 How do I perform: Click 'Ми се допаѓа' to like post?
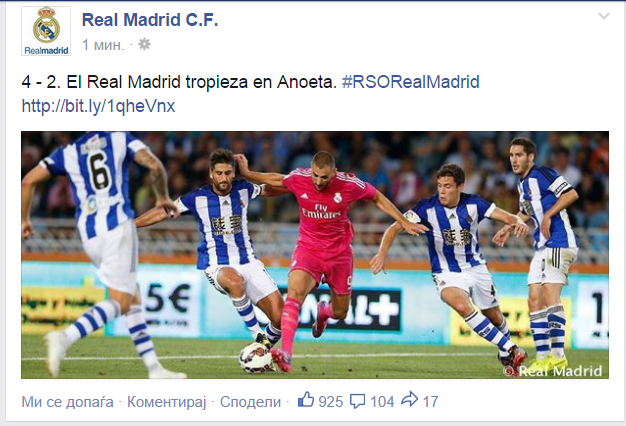click(x=67, y=402)
